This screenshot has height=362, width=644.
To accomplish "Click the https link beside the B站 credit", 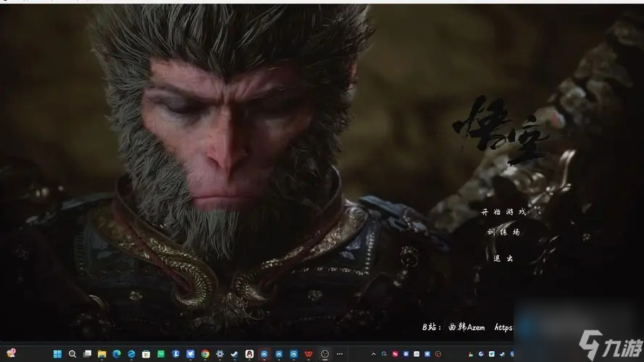I will 503,327.
